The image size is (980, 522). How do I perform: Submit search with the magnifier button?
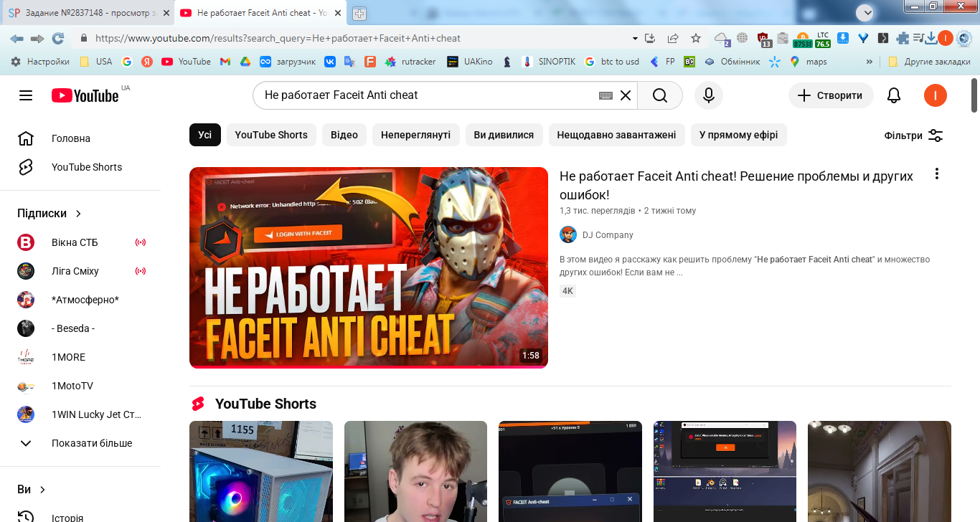pos(660,95)
